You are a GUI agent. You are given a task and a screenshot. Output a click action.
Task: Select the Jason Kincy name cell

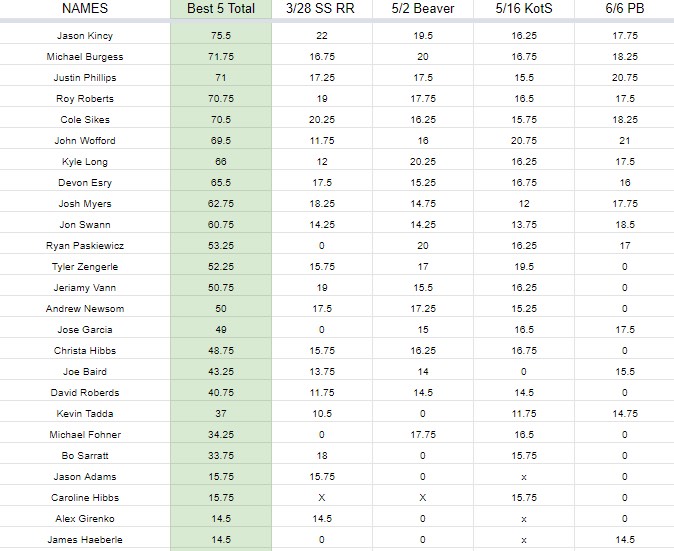click(x=85, y=36)
